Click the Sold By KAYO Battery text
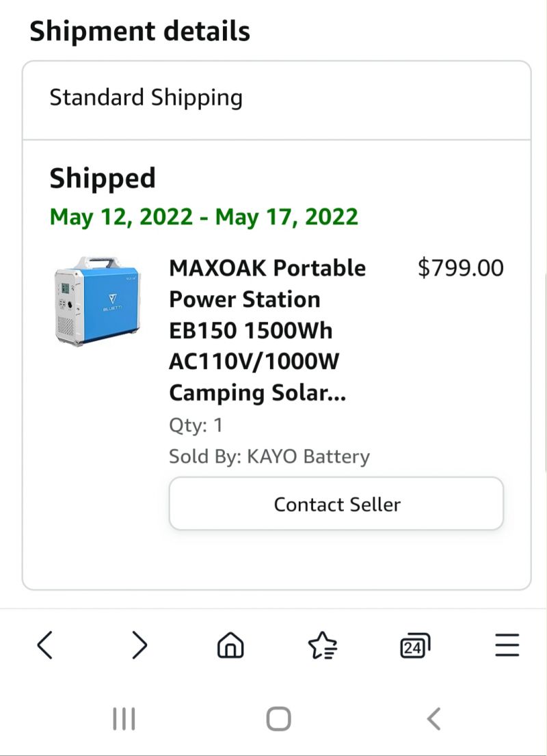This screenshot has height=756, width=547. pyautogui.click(x=269, y=456)
